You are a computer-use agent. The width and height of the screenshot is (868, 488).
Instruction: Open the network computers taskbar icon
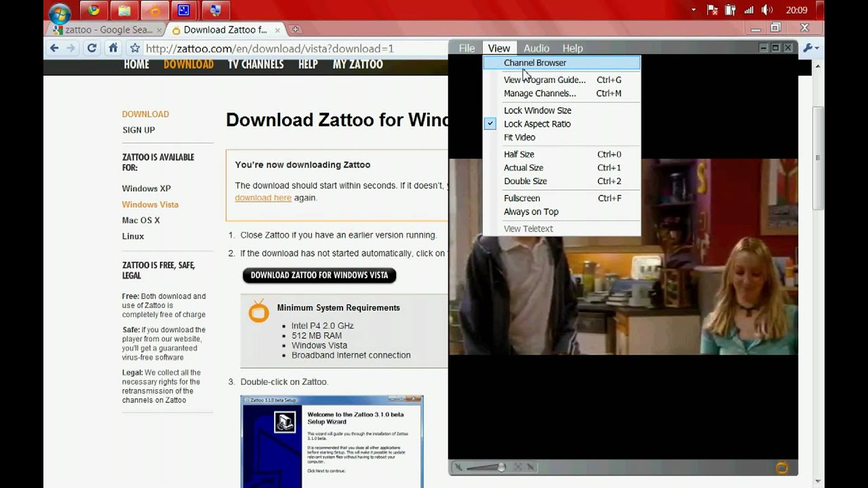coord(215,10)
